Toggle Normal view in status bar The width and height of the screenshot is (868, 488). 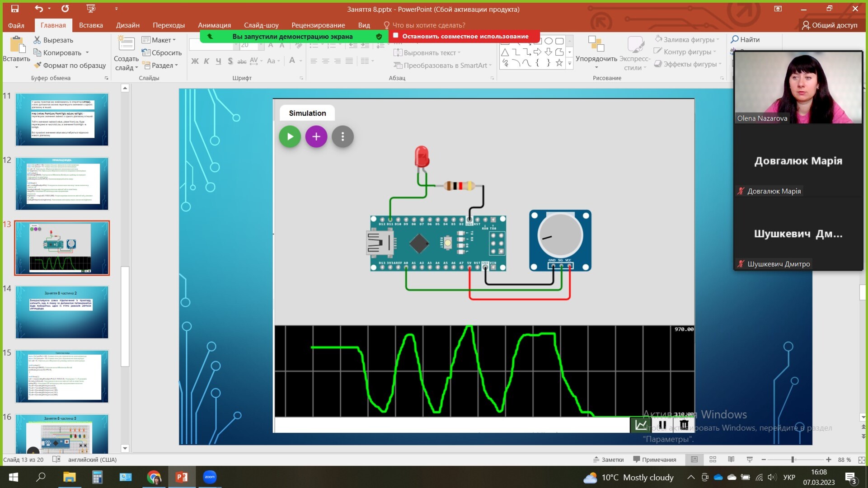click(694, 460)
